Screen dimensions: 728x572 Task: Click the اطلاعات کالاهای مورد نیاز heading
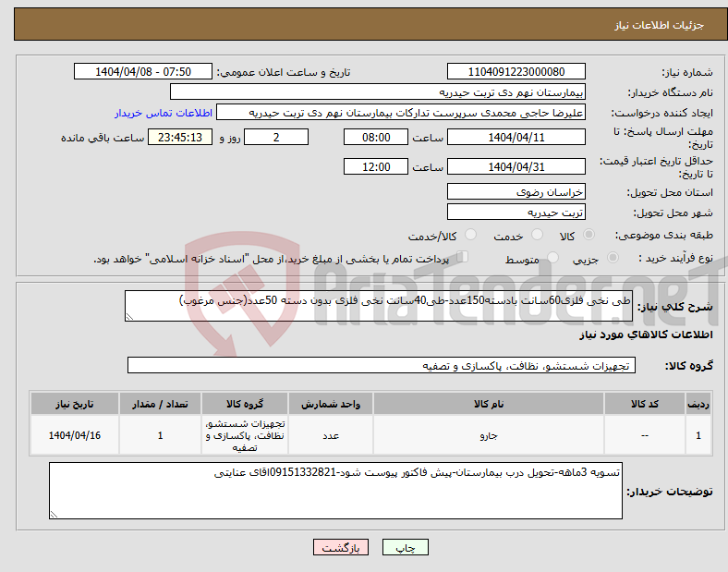pos(646,335)
